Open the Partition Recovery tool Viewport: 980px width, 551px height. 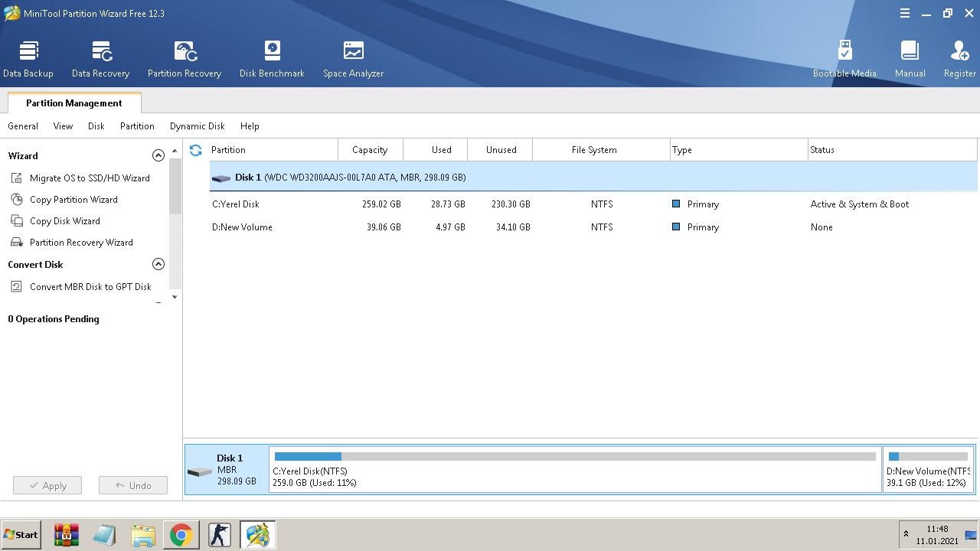(185, 60)
